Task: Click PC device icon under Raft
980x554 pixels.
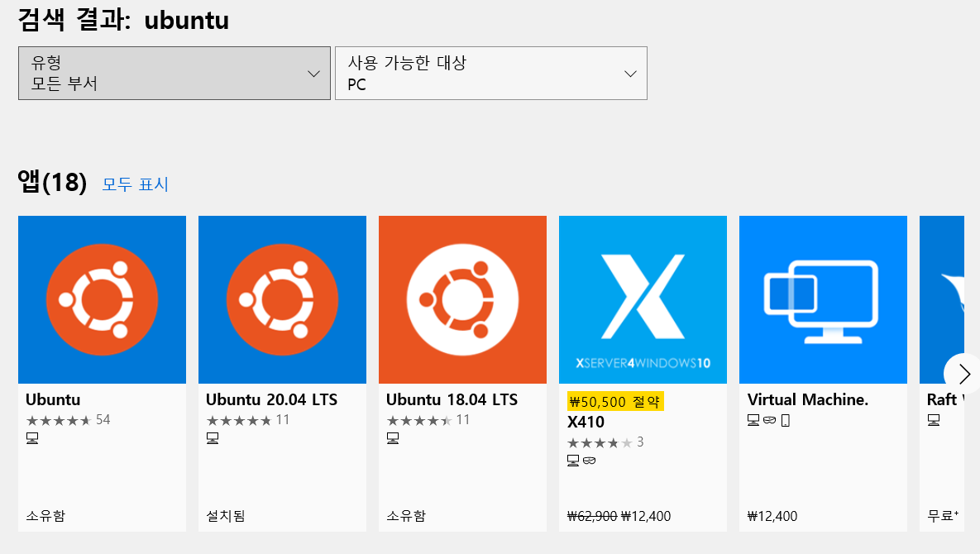Action: click(934, 420)
